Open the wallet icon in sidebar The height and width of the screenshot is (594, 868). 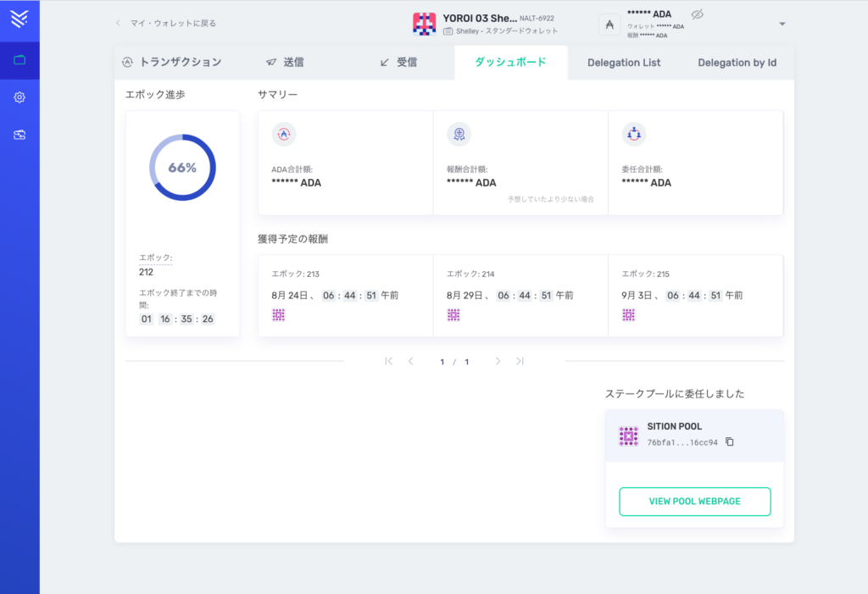[19, 60]
